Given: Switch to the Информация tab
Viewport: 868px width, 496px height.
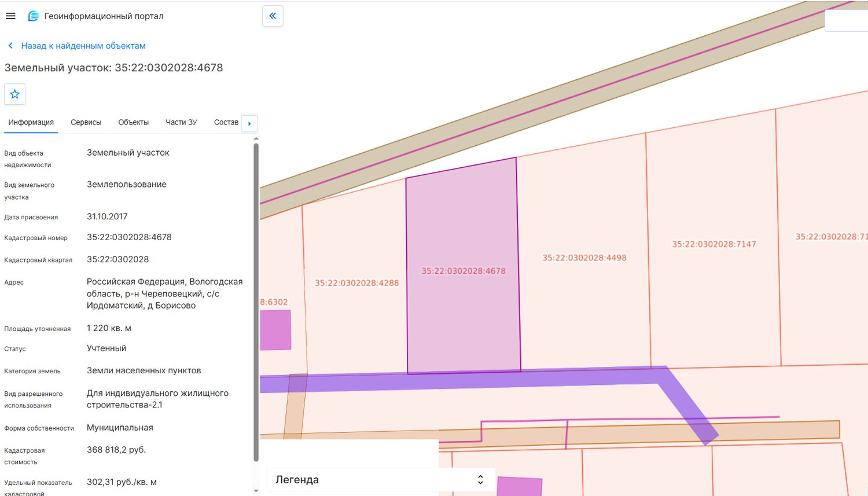Looking at the screenshot, I should pyautogui.click(x=31, y=122).
